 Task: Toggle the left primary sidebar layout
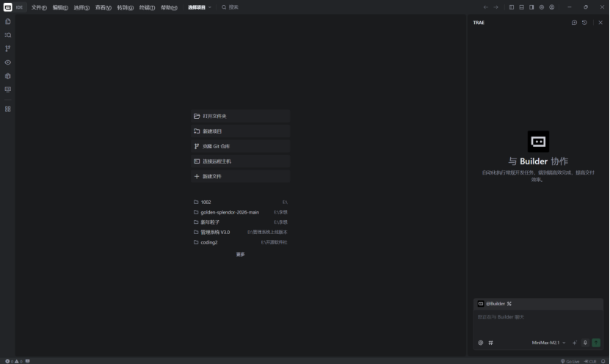point(512,7)
